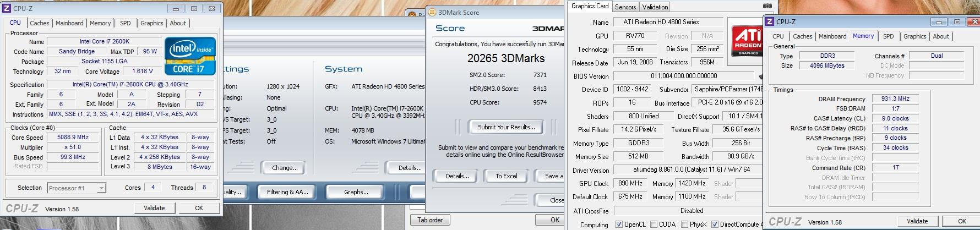Select Memory tab in right CPU-Z window

click(x=863, y=36)
